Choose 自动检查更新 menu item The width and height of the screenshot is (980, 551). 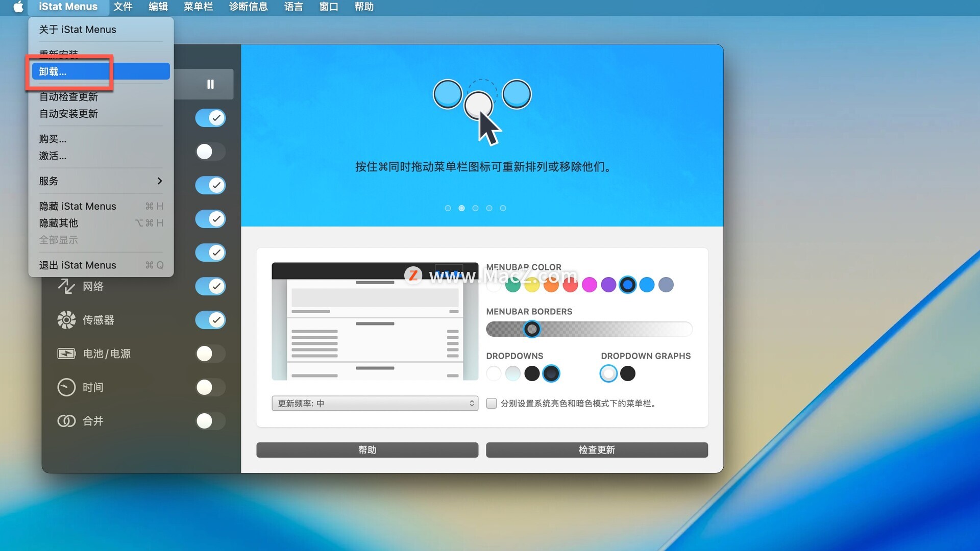[101, 97]
